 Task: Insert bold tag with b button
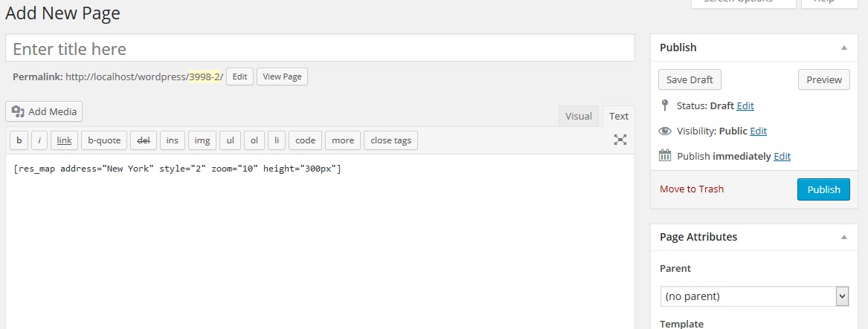tap(19, 140)
